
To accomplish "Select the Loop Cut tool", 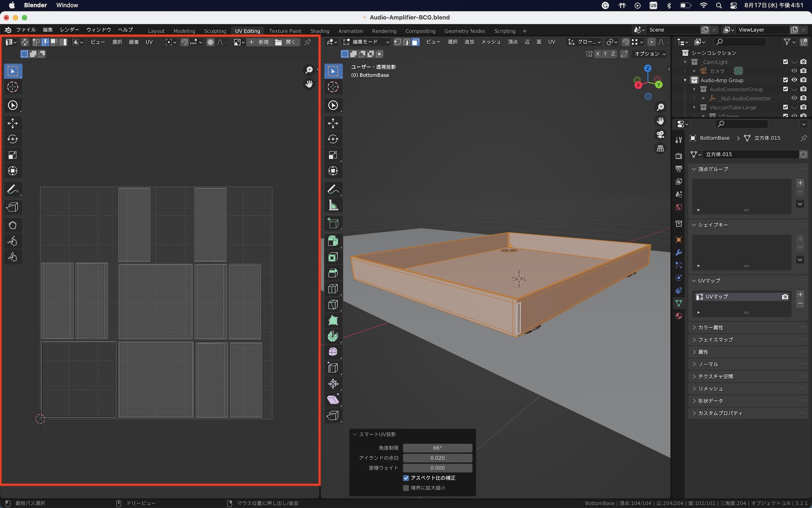I will [333, 289].
